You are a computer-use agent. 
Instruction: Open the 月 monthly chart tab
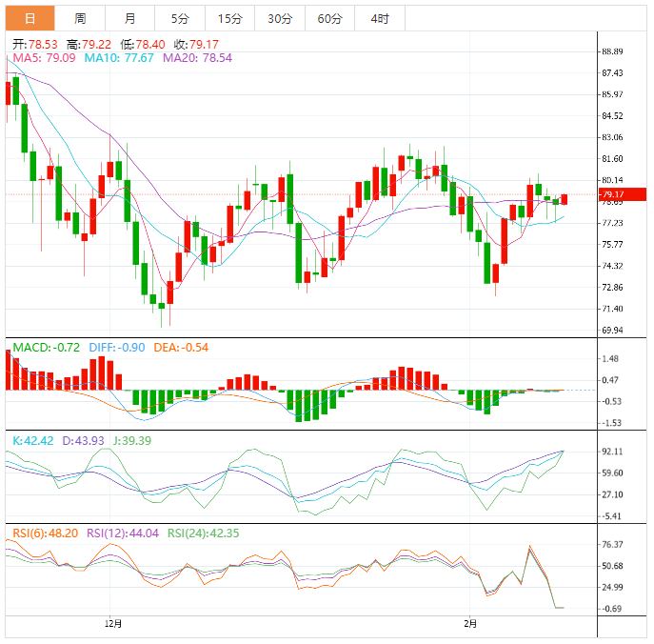(x=129, y=18)
